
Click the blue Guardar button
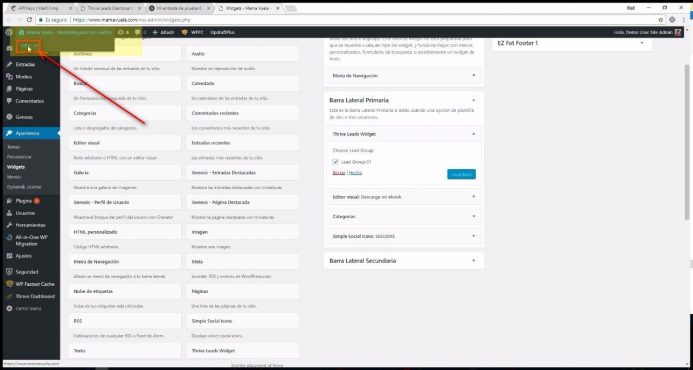point(461,174)
